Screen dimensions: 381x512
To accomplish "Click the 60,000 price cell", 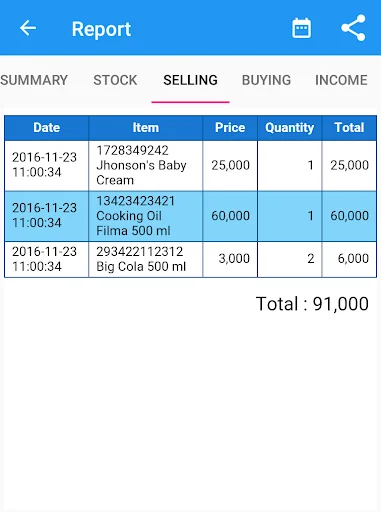I will [230, 216].
